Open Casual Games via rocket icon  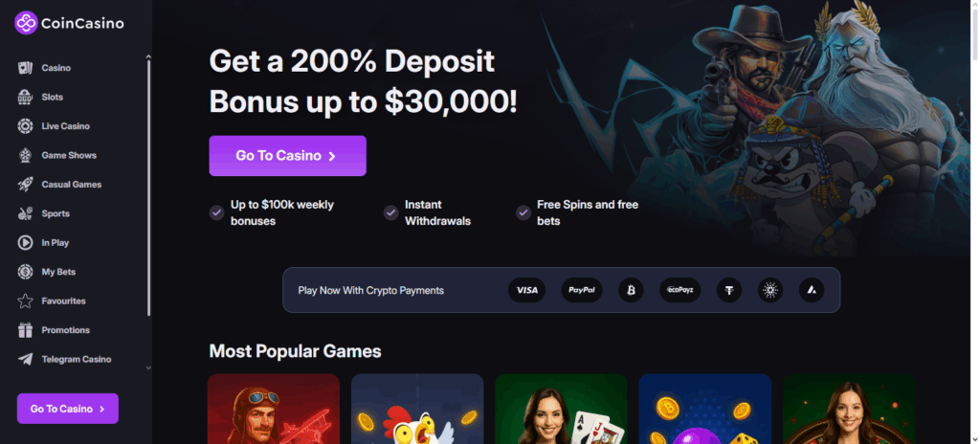pyautogui.click(x=25, y=185)
